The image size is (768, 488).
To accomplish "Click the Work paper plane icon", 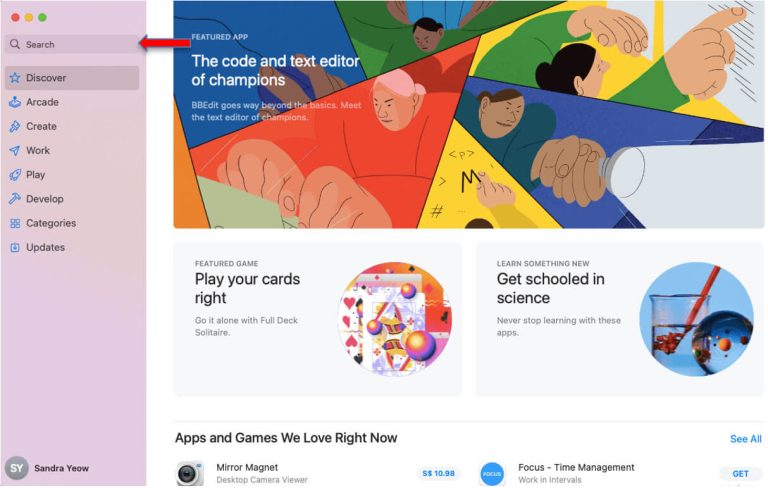I will pos(15,151).
